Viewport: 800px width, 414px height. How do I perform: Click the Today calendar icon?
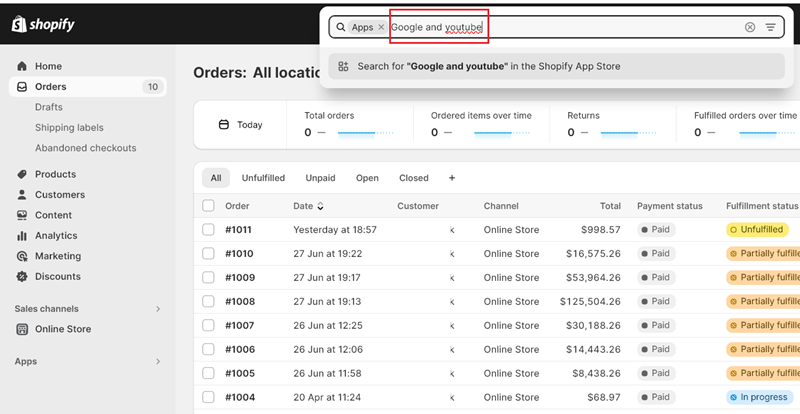pyautogui.click(x=223, y=125)
